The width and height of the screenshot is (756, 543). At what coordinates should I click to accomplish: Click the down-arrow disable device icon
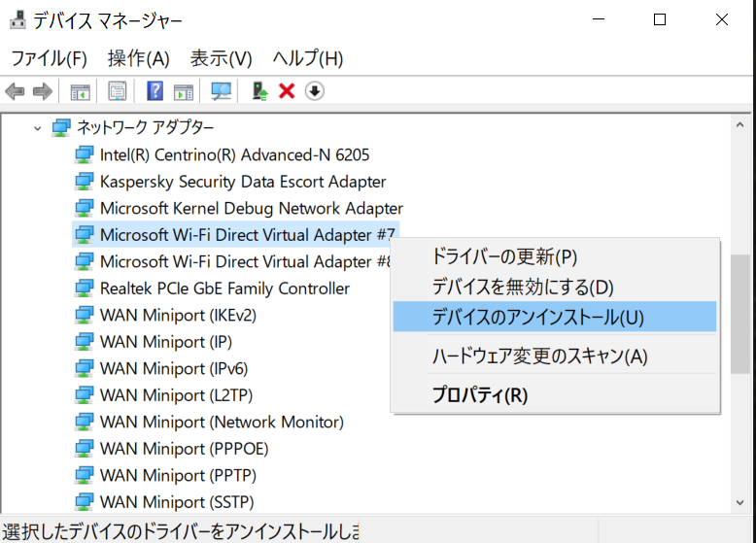coord(315,90)
